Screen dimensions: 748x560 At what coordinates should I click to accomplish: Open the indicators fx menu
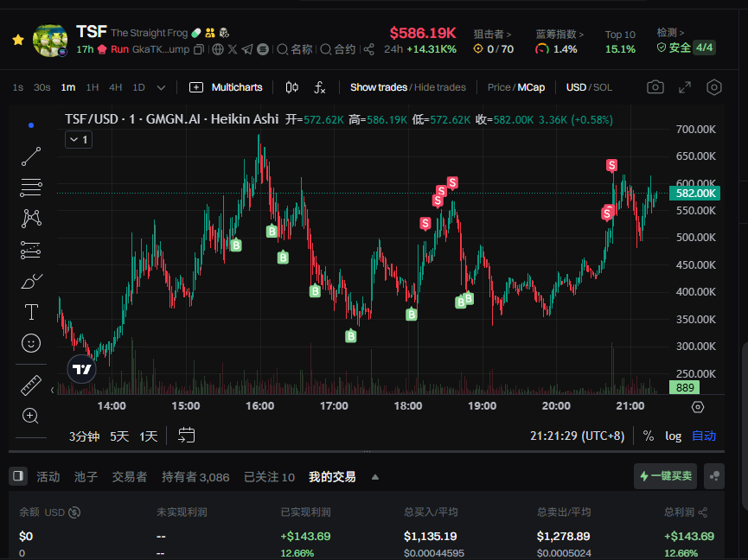pos(320,87)
